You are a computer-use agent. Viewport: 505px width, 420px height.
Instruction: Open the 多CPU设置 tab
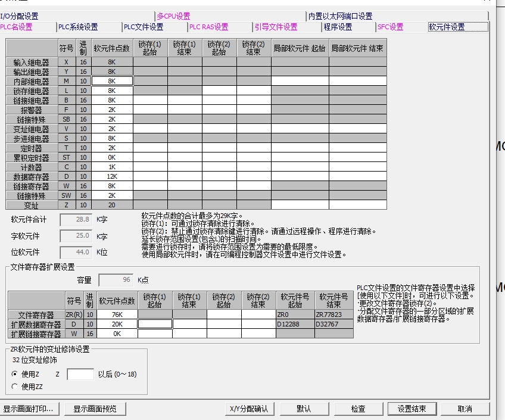173,16
